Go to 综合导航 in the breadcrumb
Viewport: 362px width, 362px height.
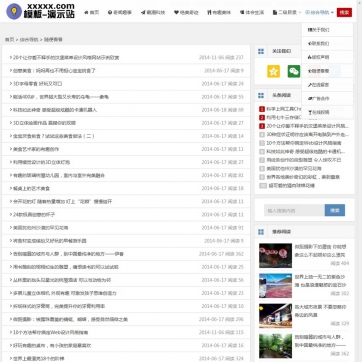point(29,39)
